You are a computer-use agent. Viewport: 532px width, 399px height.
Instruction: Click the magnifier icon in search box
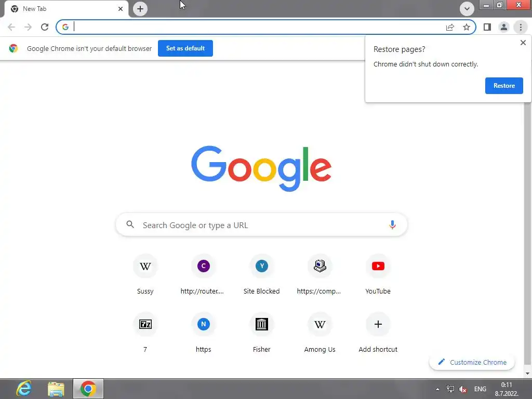(130, 224)
